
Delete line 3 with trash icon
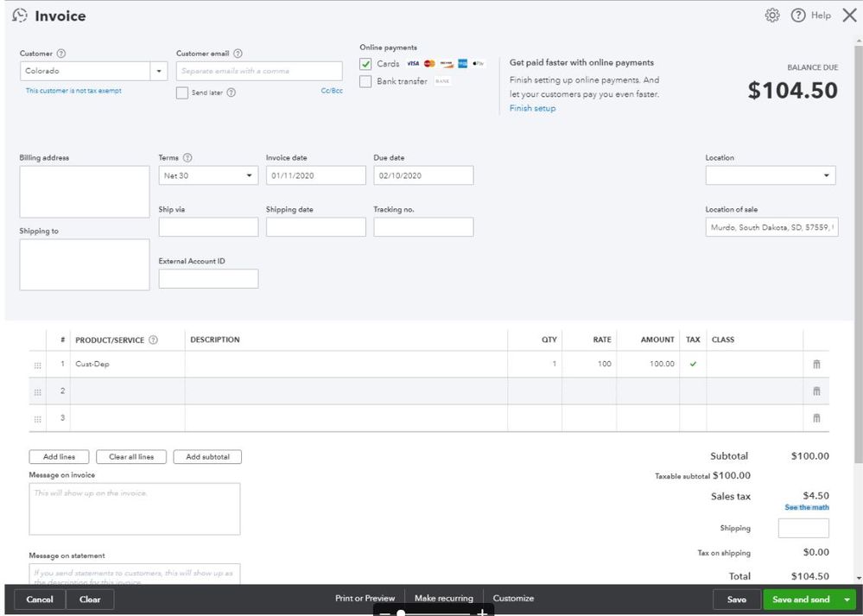[816, 418]
